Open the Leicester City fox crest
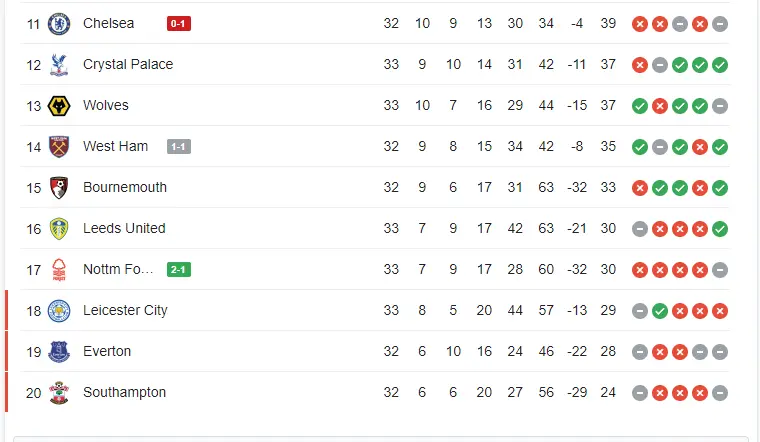The image size is (760, 442). click(x=60, y=310)
